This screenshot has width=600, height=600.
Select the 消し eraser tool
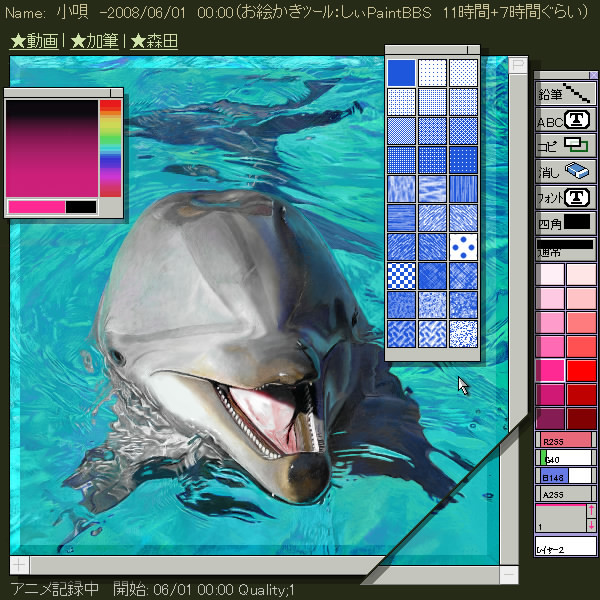566,172
